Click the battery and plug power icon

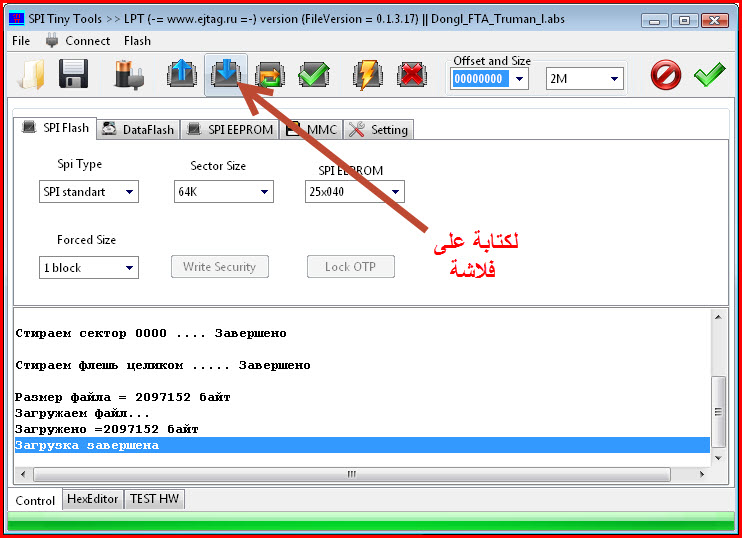coord(129,75)
